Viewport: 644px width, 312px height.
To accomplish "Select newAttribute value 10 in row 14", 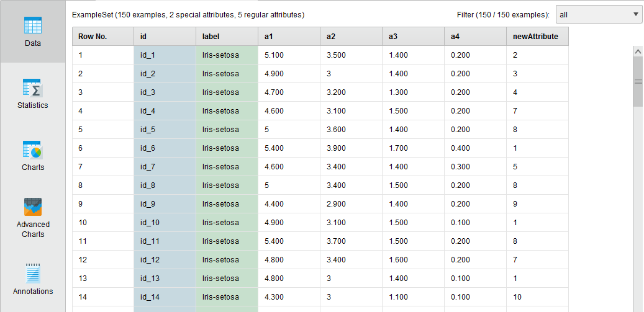I will [x=537, y=297].
